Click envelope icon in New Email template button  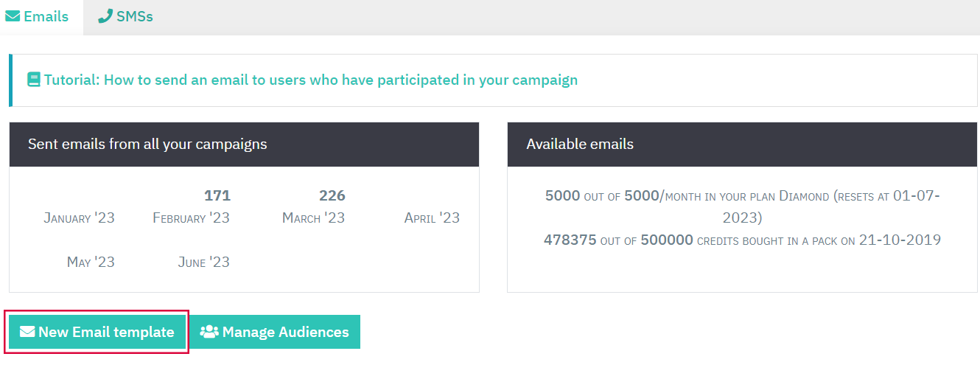pos(27,332)
